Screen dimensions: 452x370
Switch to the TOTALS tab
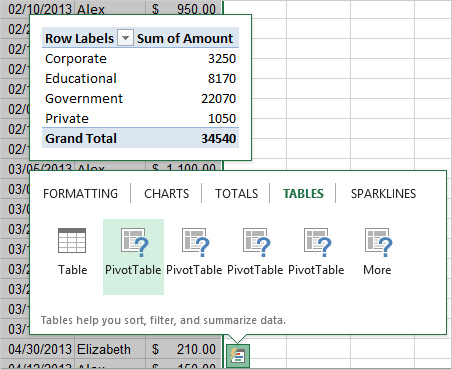pyautogui.click(x=236, y=194)
